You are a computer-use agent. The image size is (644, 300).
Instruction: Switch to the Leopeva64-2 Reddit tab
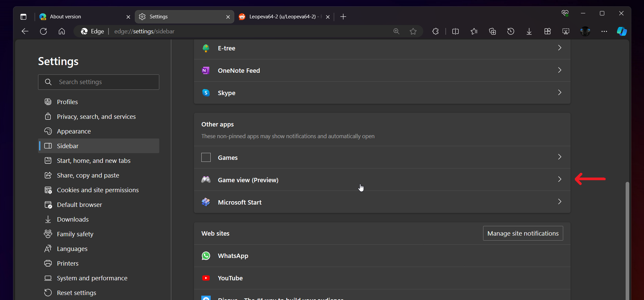[x=284, y=17]
